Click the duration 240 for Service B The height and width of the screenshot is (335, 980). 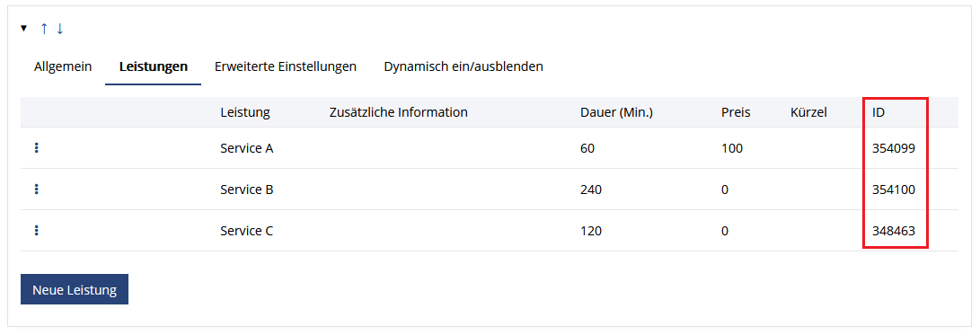(591, 190)
